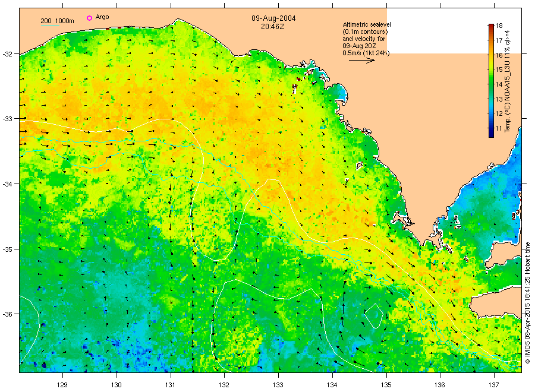
Task: Click the time label '20:46Z'
Action: [x=273, y=26]
